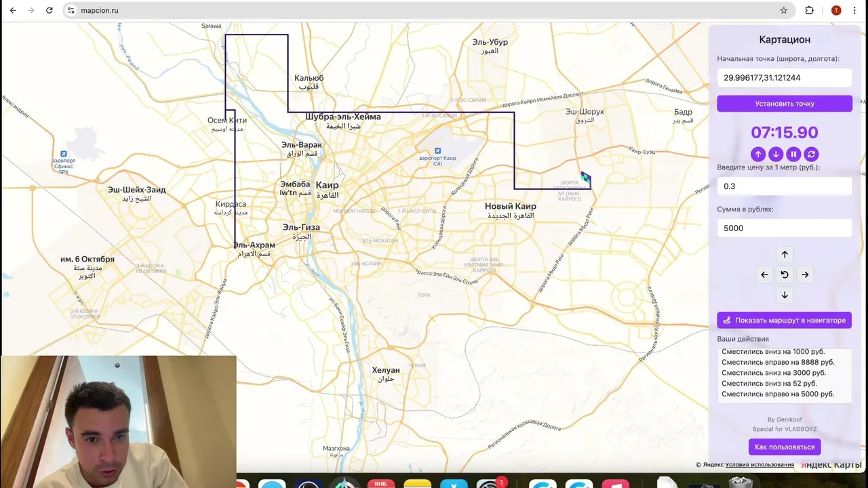Click the Установить точку button
Image resolution: width=868 pixels, height=488 pixels.
[785, 104]
